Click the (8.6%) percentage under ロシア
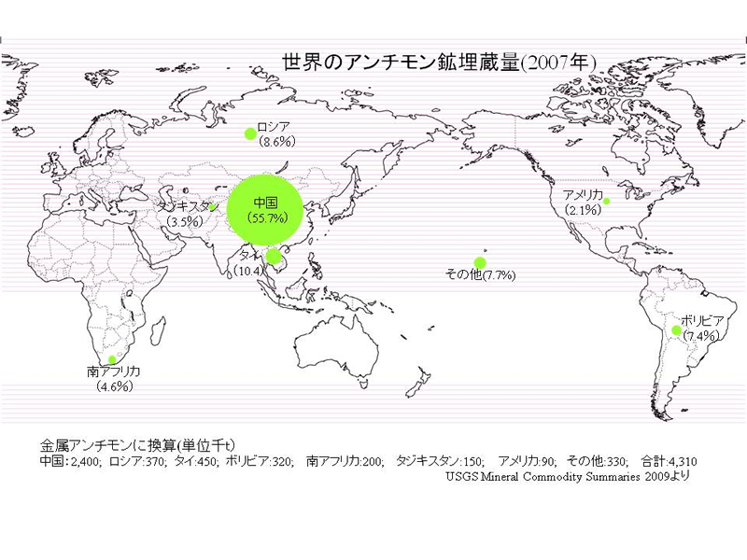Viewport: 747px width, 560px height. (277, 142)
